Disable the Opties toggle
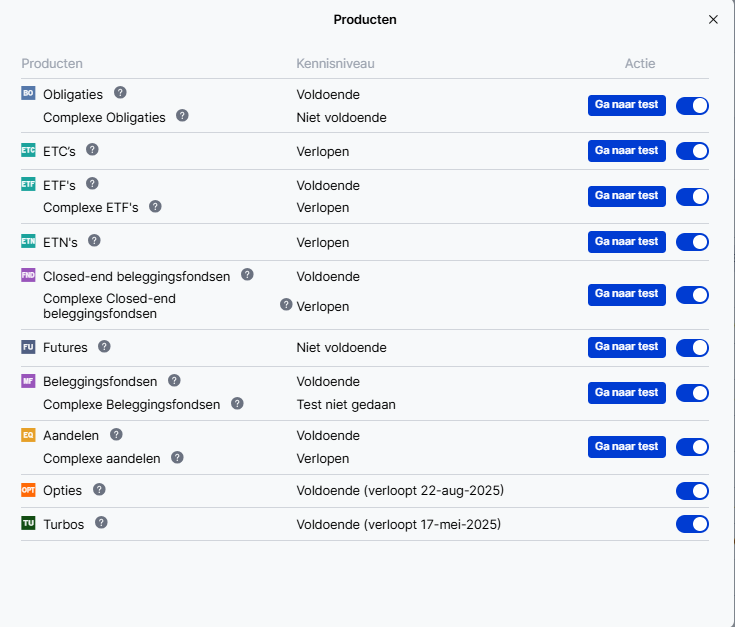The height and width of the screenshot is (627, 735). point(692,491)
